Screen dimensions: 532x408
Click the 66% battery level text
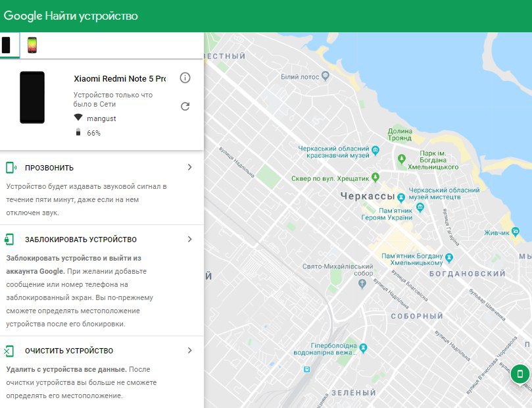[x=93, y=133]
